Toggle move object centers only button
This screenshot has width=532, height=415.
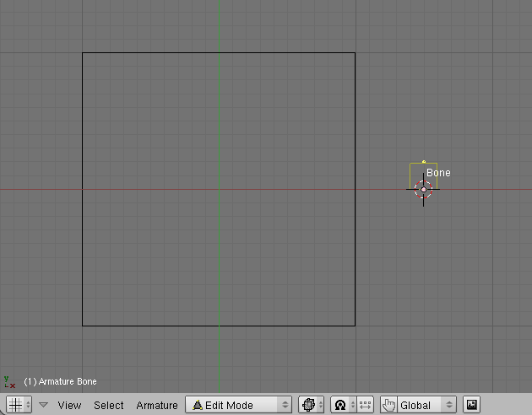pyautogui.click(x=365, y=405)
